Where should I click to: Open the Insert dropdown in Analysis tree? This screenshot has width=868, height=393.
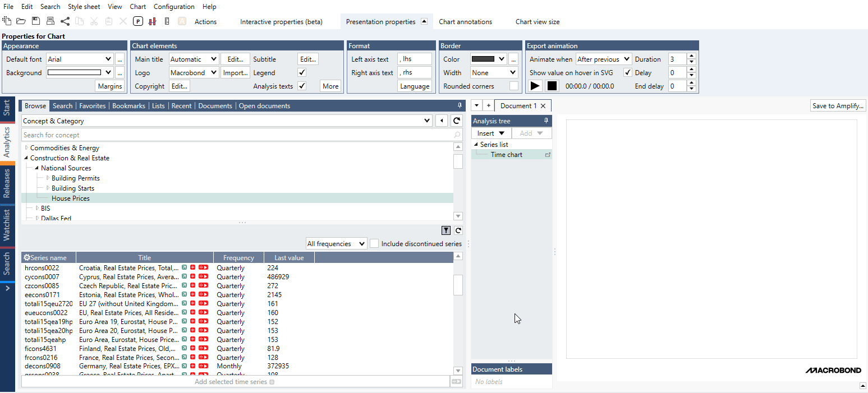coord(491,133)
